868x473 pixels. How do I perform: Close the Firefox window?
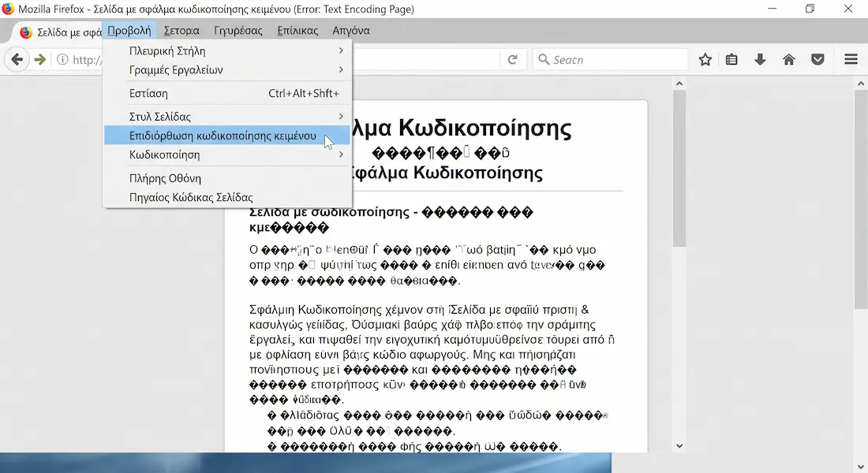point(848,9)
